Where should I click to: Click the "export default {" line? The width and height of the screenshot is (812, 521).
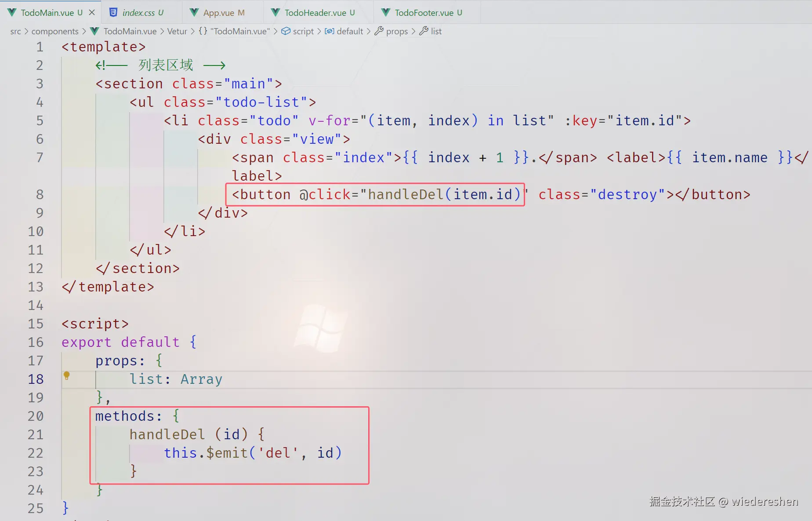129,342
